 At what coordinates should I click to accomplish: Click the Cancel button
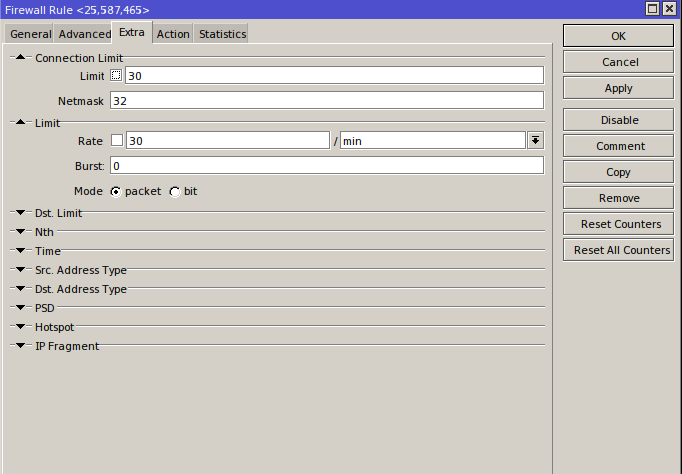coord(618,62)
